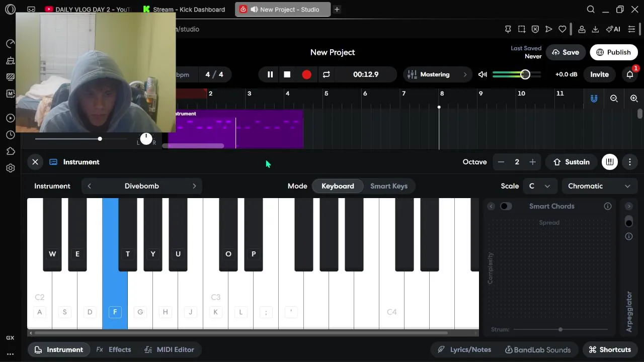Open a new browser tab with plus
The height and width of the screenshot is (362, 644).
(x=337, y=9)
